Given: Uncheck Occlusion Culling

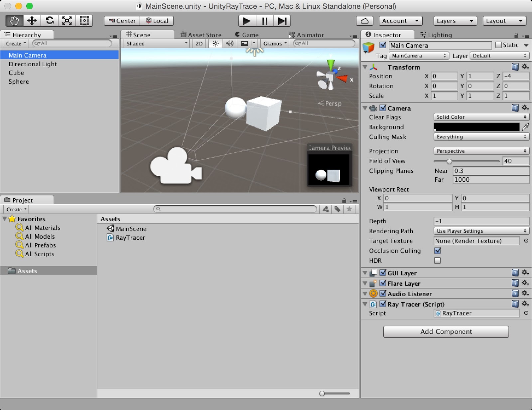Looking at the screenshot, I should [438, 251].
